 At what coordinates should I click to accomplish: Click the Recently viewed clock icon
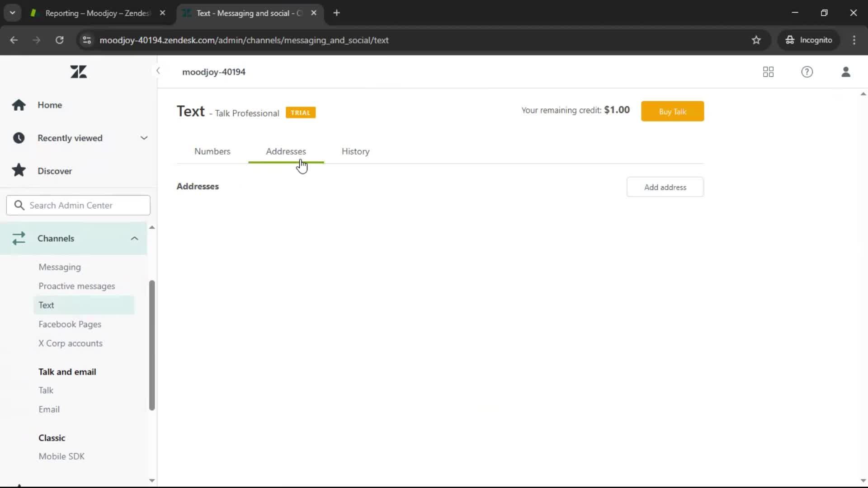point(19,138)
